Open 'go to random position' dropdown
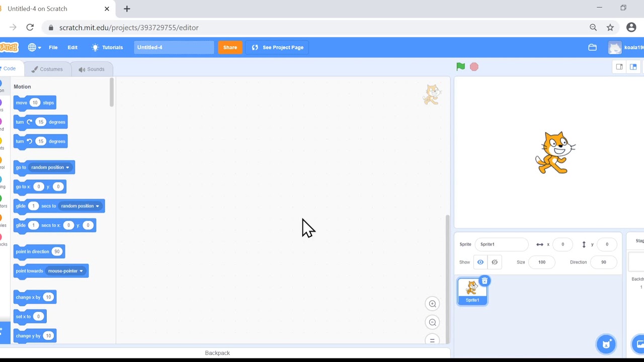Image resolution: width=644 pixels, height=362 pixels. 50,167
